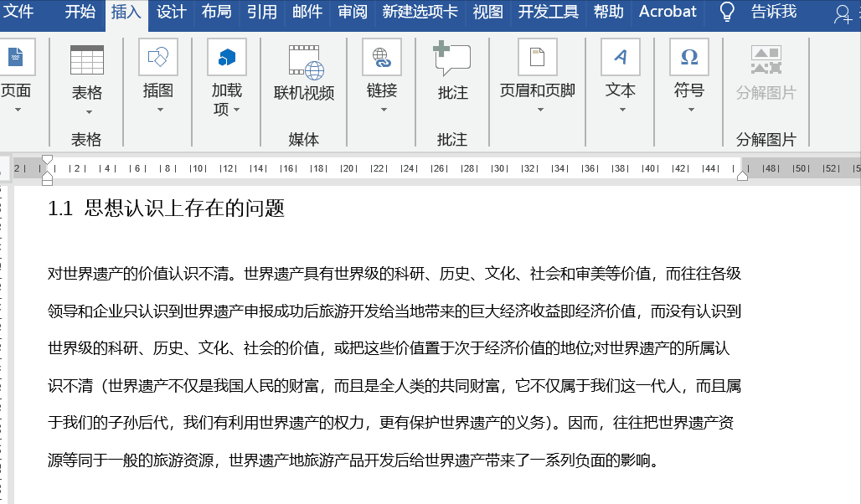Expand the 表格 dropdown arrow
Viewport: 861px width, 504px height.
[x=89, y=112]
